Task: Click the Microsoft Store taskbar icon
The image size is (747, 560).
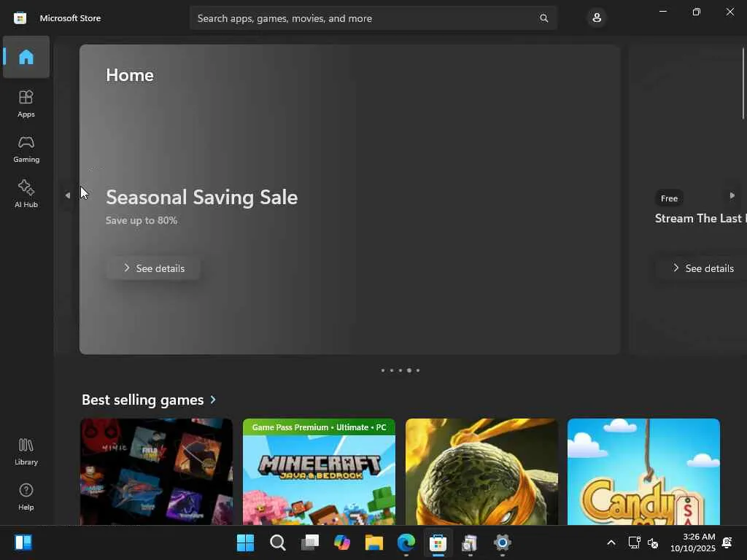Action: [x=438, y=542]
